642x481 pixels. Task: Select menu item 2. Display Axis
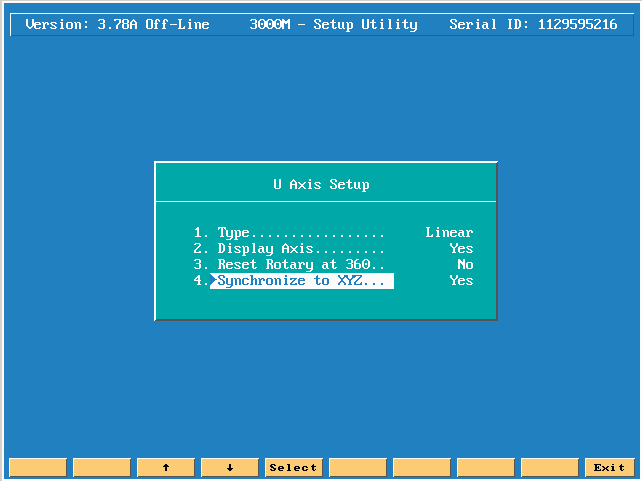(x=289, y=248)
